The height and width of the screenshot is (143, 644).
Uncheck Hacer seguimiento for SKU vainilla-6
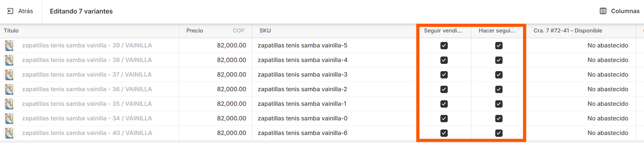[499, 133]
